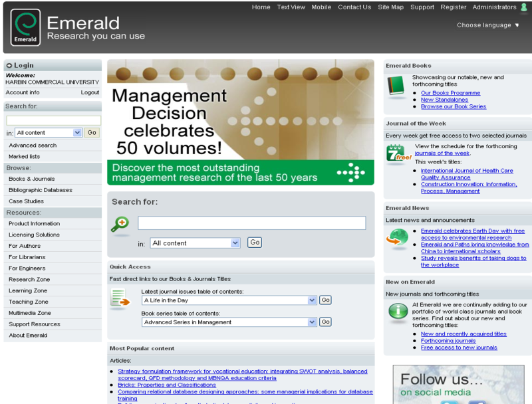Click Go next to latest journal issues

325,300
